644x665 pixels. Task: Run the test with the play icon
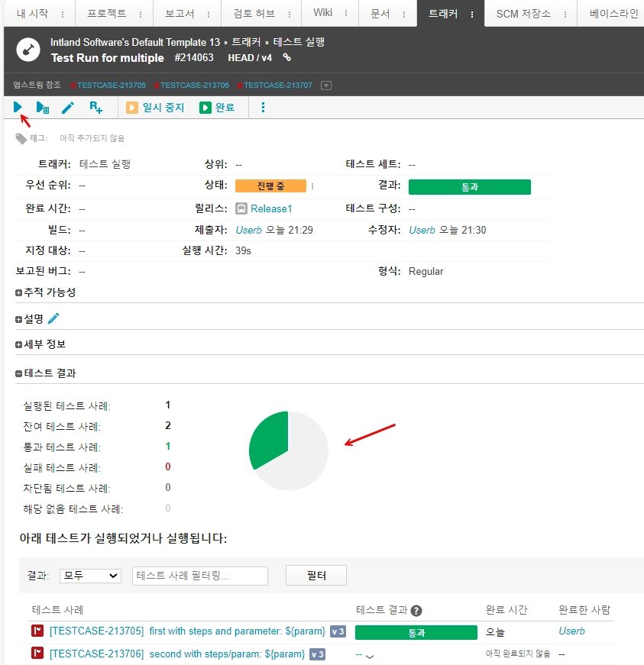(18, 108)
